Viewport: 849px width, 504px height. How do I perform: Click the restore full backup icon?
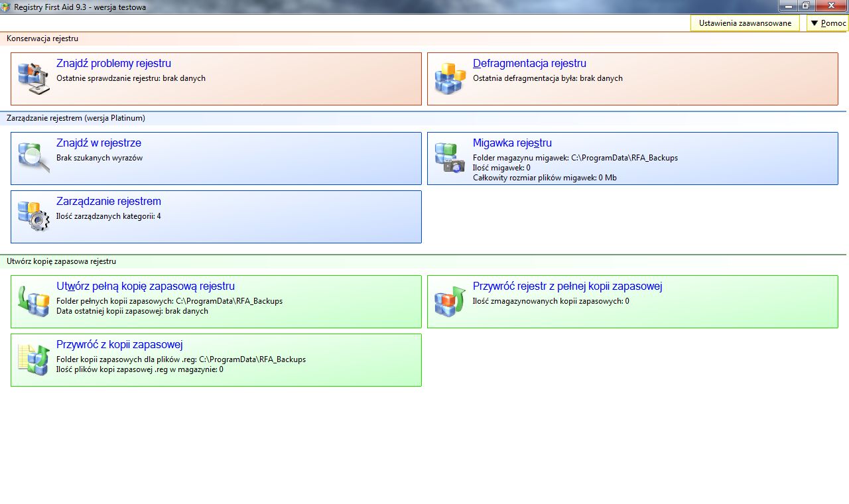pos(450,301)
